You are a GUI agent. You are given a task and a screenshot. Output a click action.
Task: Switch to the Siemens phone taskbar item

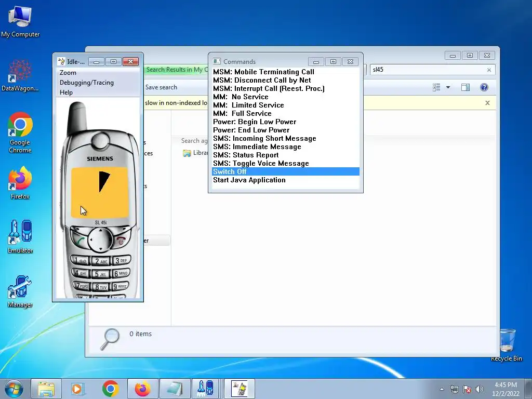239,389
